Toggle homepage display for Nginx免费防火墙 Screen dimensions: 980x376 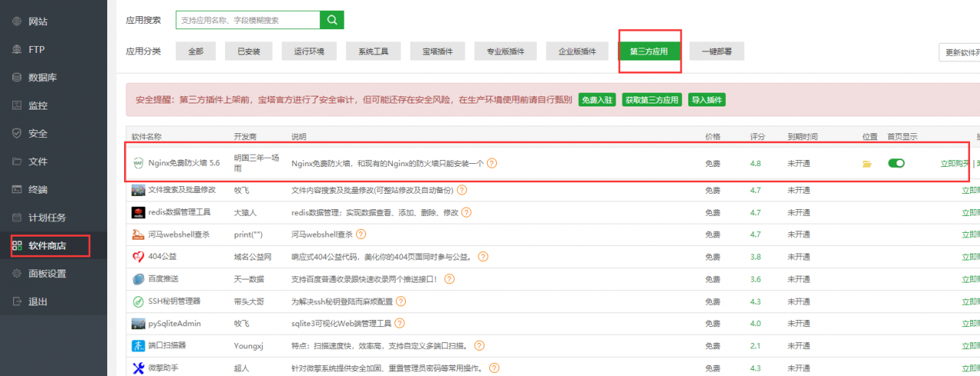tap(896, 163)
